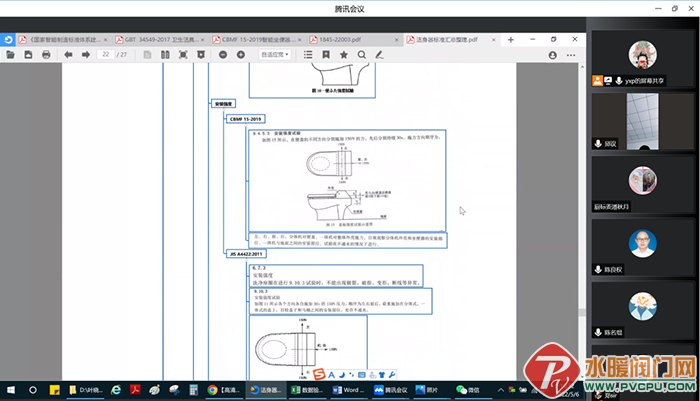
Task: Select two-page view icon
Action: [x=165, y=54]
